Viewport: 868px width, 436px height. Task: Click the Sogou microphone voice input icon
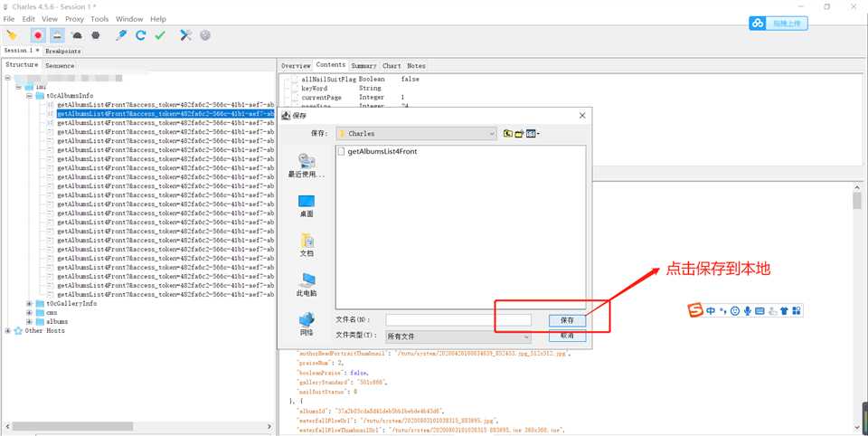click(x=748, y=311)
